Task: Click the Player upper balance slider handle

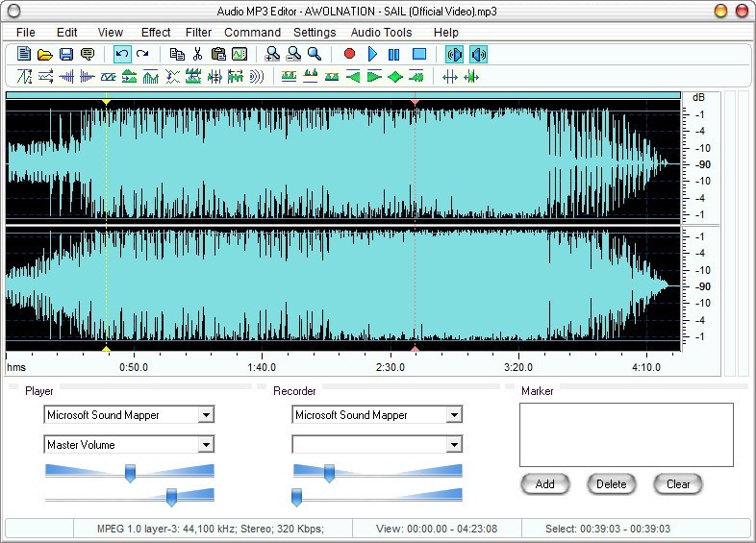Action: (130, 473)
